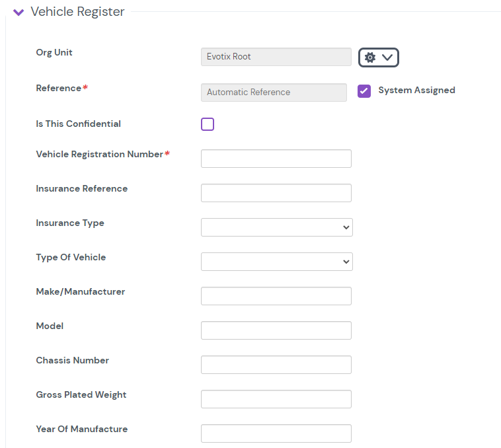Click the Insurance Type label

pos(70,223)
